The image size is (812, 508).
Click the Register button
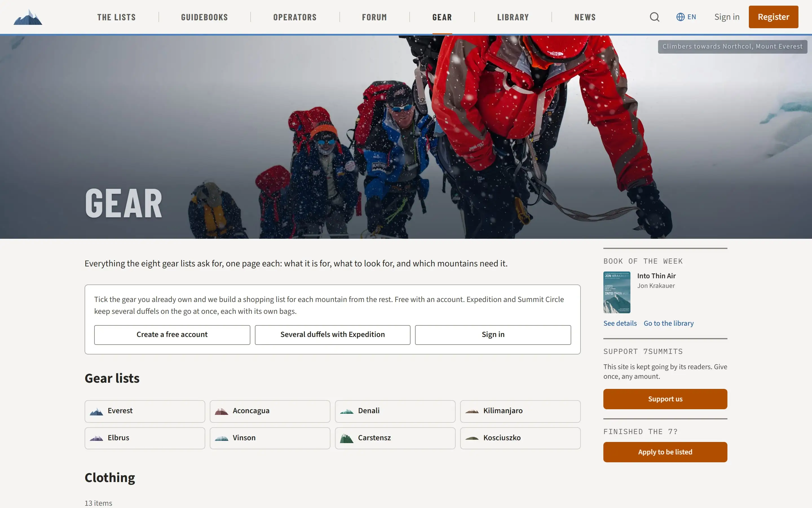pyautogui.click(x=773, y=17)
